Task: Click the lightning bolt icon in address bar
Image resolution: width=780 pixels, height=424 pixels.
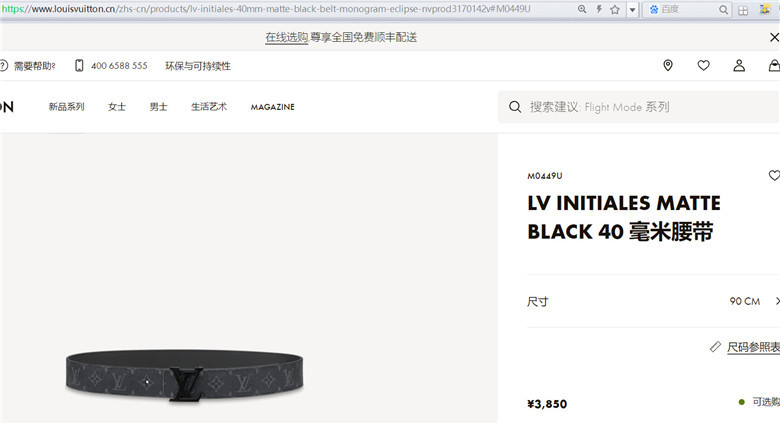Action: (599, 9)
